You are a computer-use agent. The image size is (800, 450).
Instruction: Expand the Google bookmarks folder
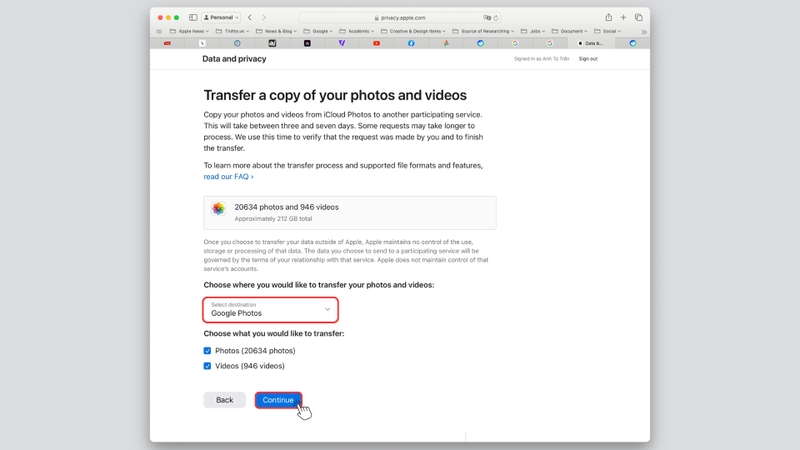coord(318,31)
